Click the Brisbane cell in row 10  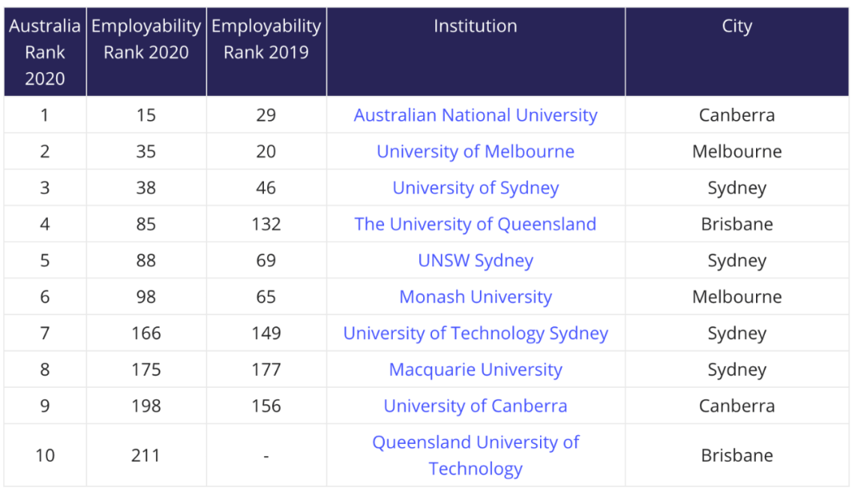[x=736, y=455]
